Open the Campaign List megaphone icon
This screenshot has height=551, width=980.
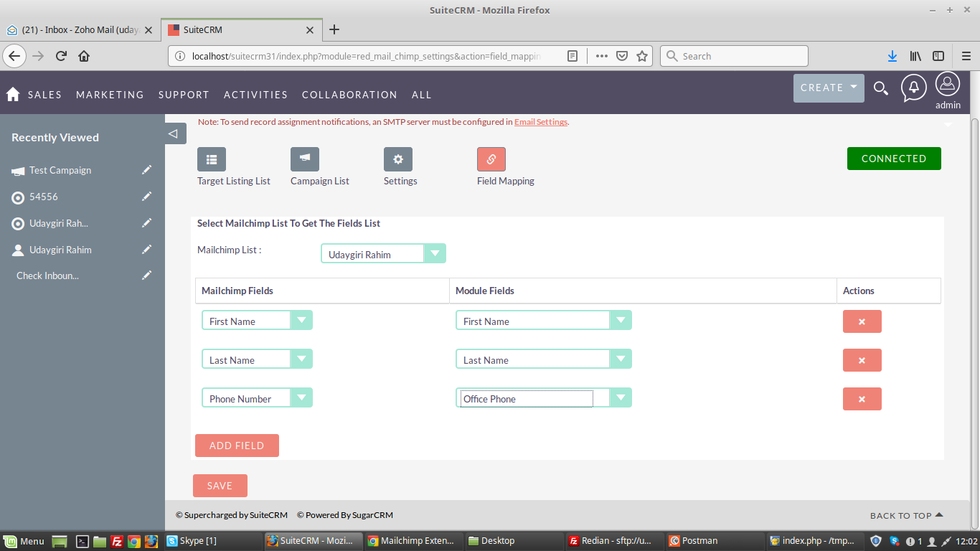(x=305, y=159)
